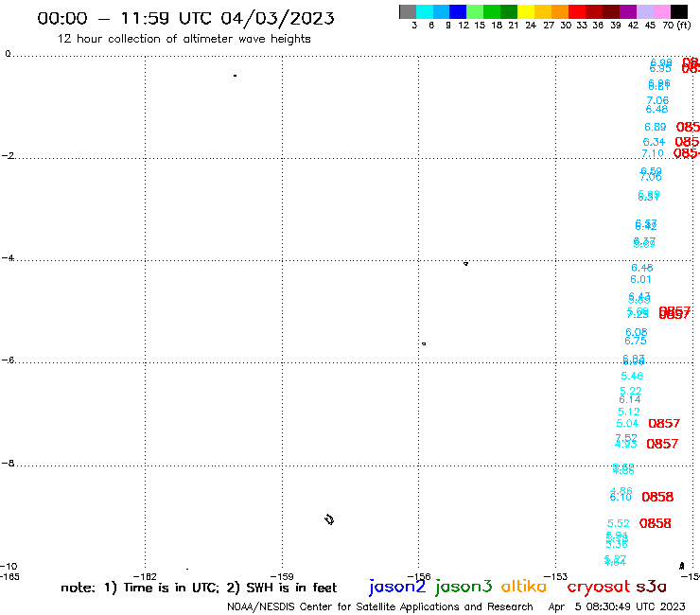Image resolution: width=700 pixels, height=615 pixels.
Task: Click the subtitle '12 hour collection of altimeter wave heights'
Action: [184, 39]
